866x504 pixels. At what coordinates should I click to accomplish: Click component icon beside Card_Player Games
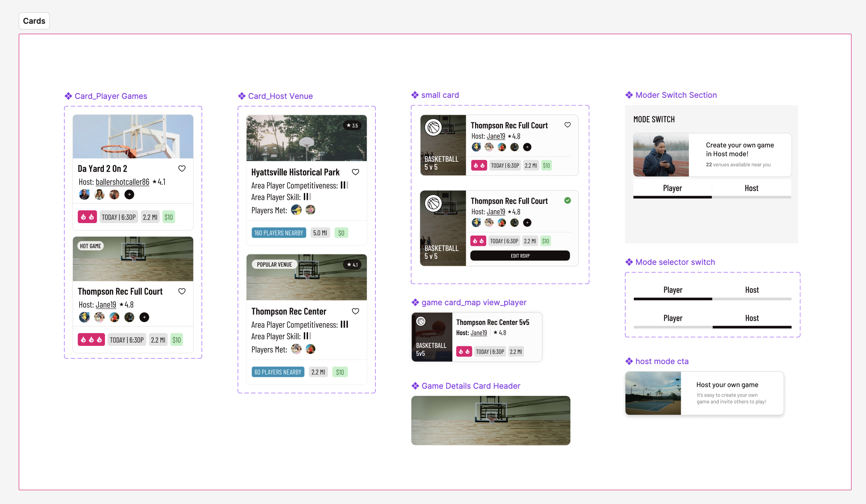pos(68,96)
